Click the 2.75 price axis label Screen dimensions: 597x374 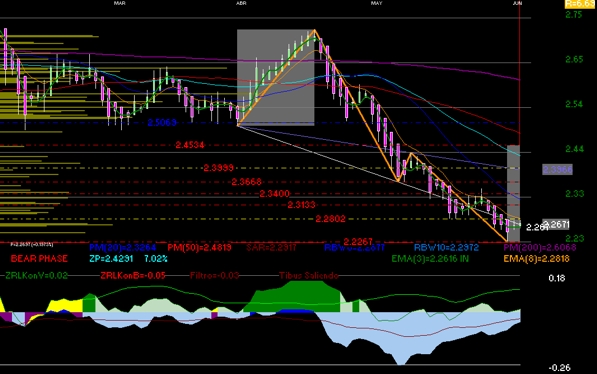(x=574, y=15)
